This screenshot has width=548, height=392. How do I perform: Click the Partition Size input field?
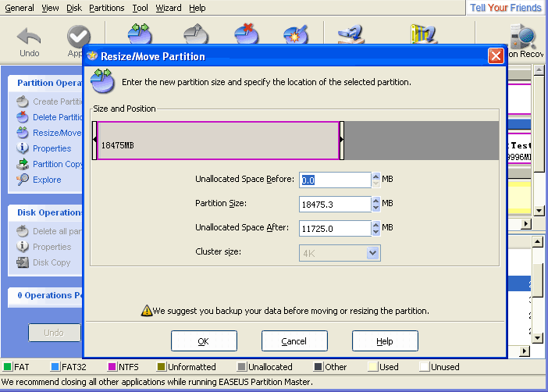pos(335,205)
